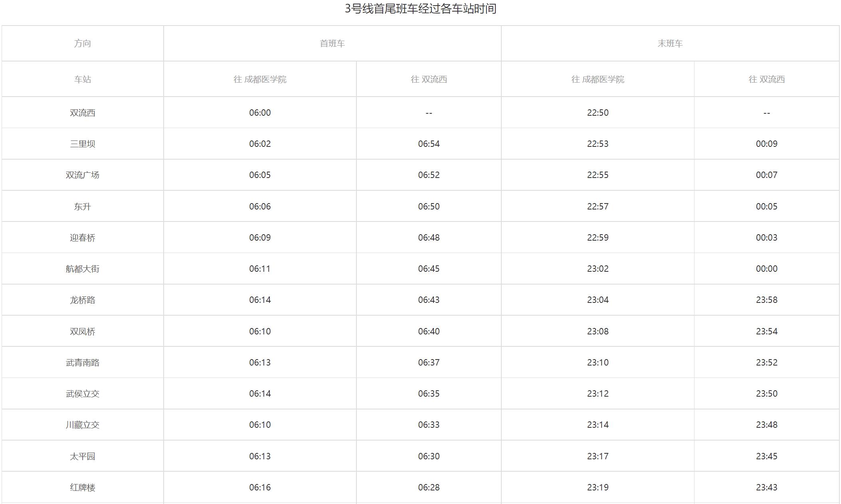
Task: Click 00:09 in the 三里坝 row
Action: click(766, 144)
